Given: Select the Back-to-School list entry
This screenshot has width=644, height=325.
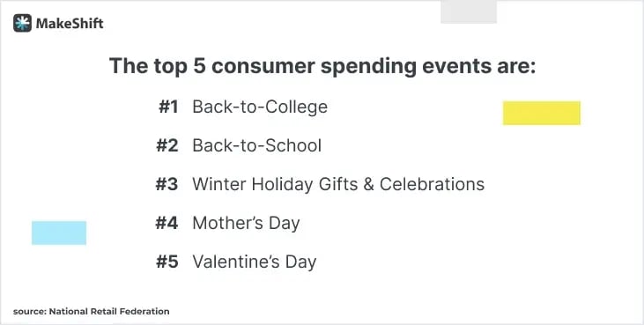Looking at the screenshot, I should [256, 145].
